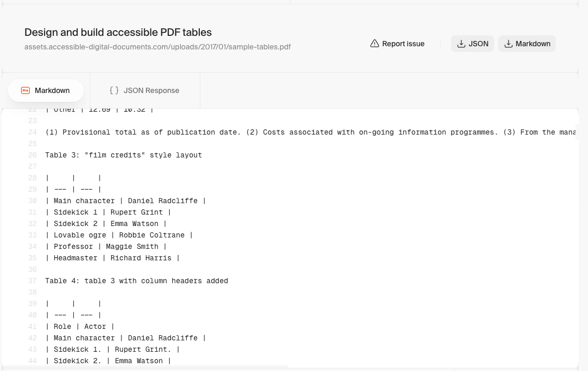Click the "Design and build accessible PDF tables" title
Image resolution: width=588 pixels, height=371 pixels.
(118, 32)
